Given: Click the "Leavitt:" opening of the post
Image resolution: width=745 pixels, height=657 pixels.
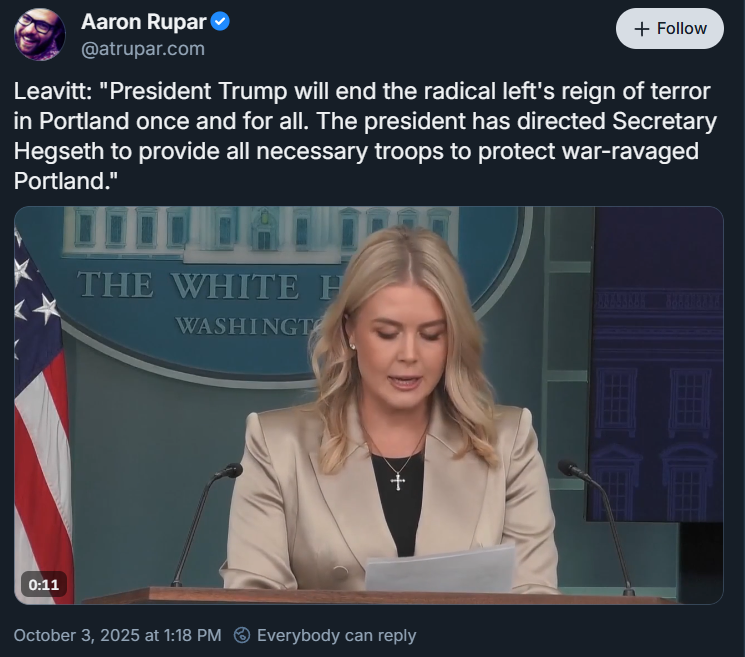Looking at the screenshot, I should coord(53,92).
